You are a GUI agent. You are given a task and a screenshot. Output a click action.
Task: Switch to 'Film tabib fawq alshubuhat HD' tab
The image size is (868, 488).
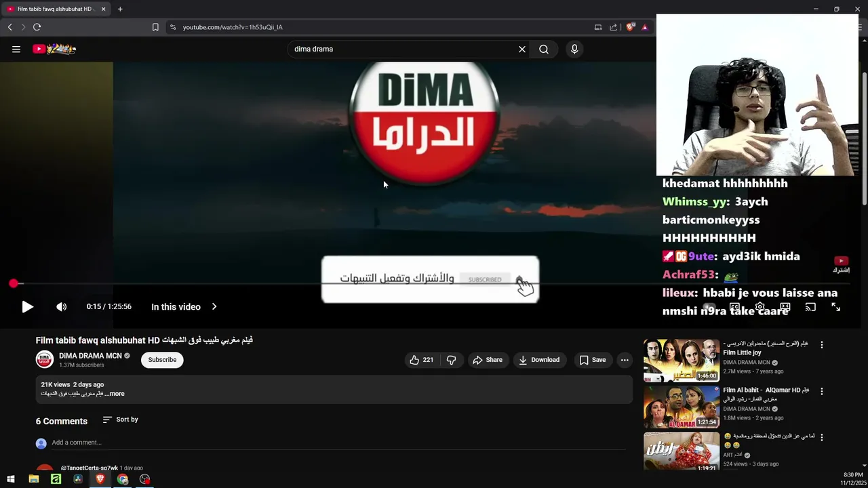[56, 9]
